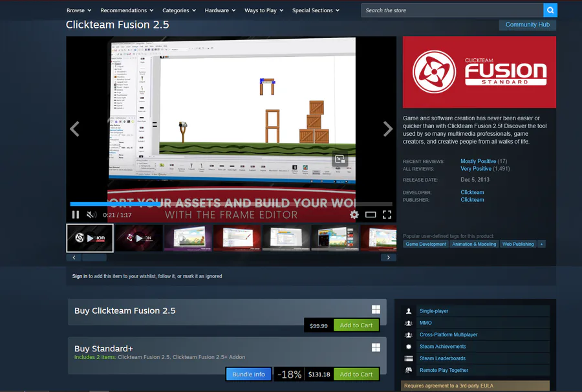Select the fourth screenshot thumbnail
Viewport: 582px width, 392px height.
coord(237,238)
